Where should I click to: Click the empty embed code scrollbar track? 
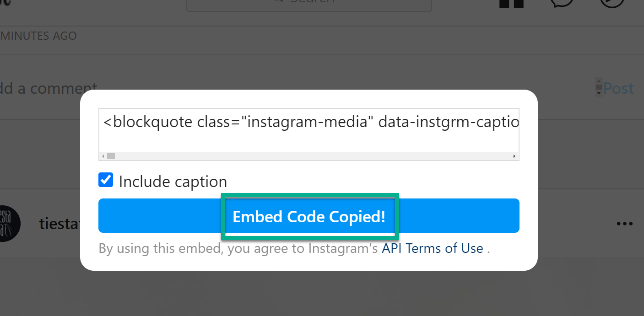pyautogui.click(x=311, y=156)
